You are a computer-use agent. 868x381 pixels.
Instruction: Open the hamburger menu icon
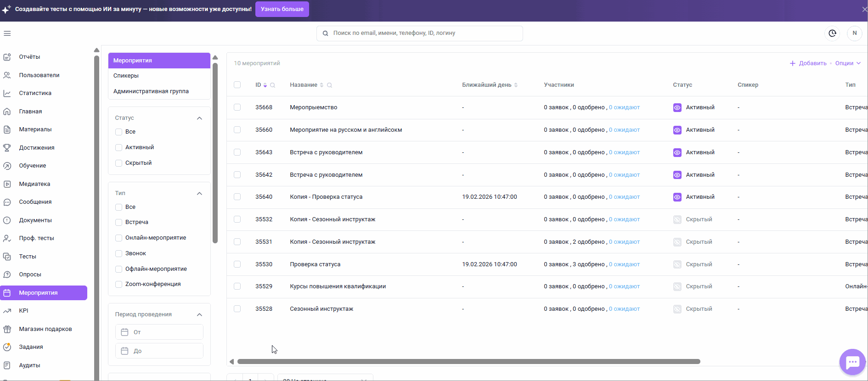pyautogui.click(x=7, y=33)
